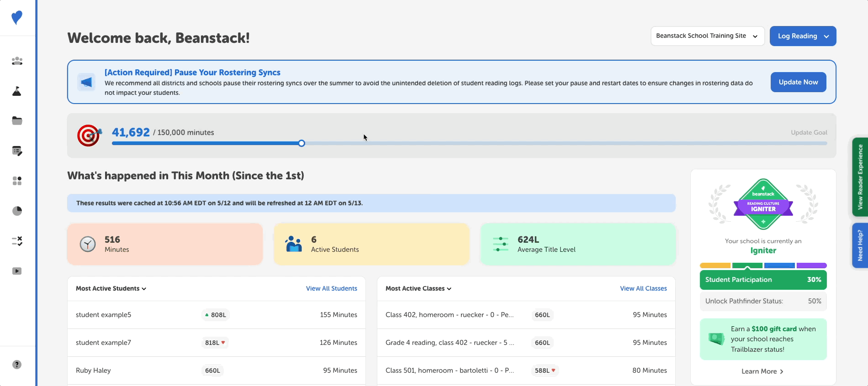Open the View All Classes link
Screen dimensions: 868x386
[x=643, y=288]
